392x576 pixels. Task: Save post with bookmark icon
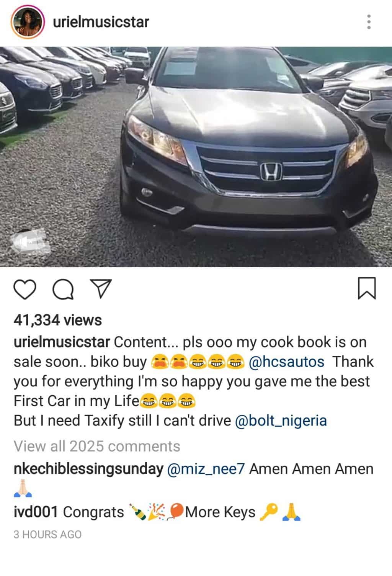click(367, 288)
